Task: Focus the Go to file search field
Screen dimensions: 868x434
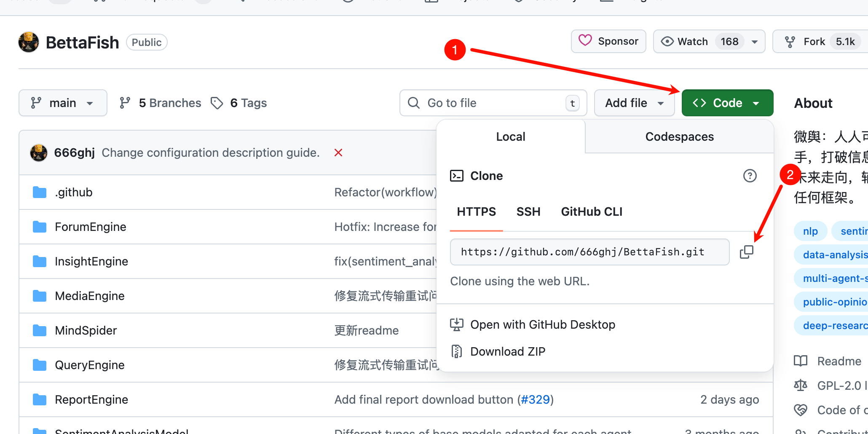Action: (493, 103)
